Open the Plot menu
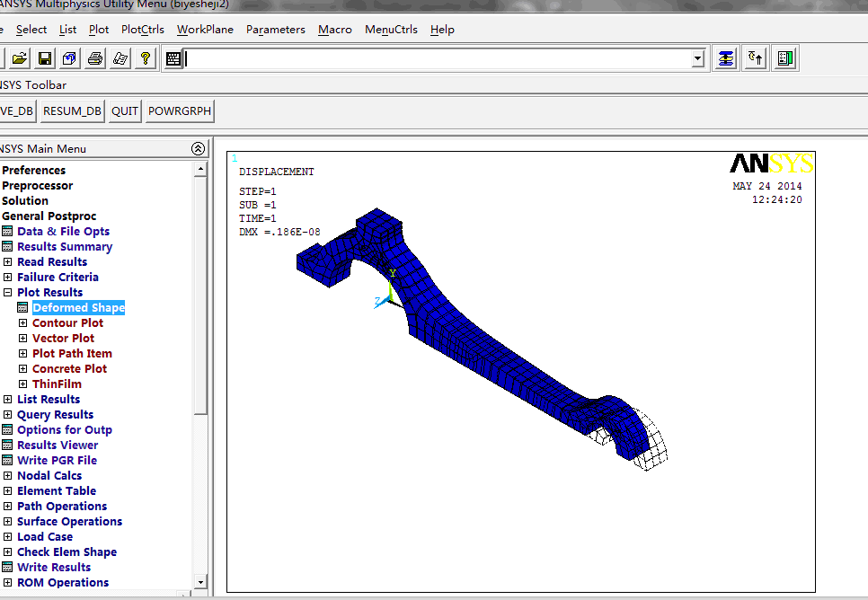This screenshot has height=600, width=868. coord(99,30)
